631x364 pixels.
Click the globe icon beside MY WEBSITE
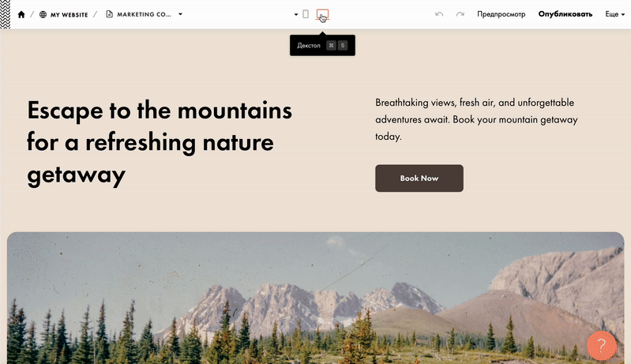point(43,14)
